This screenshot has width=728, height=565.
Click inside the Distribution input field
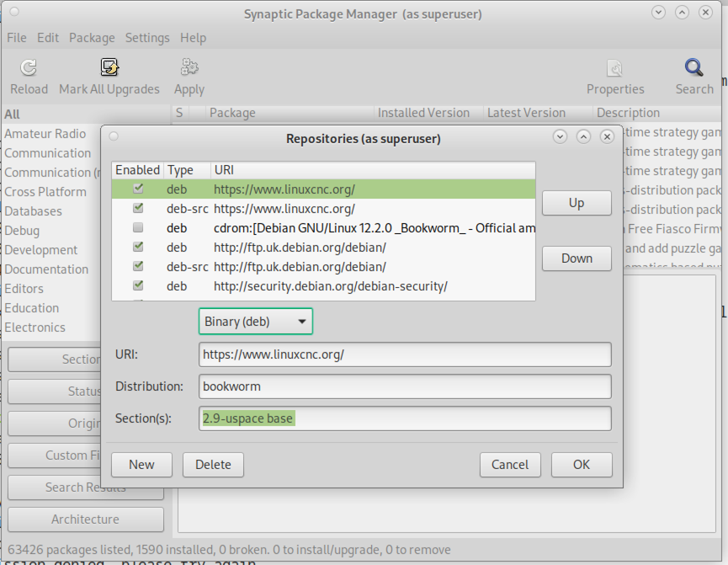point(404,387)
